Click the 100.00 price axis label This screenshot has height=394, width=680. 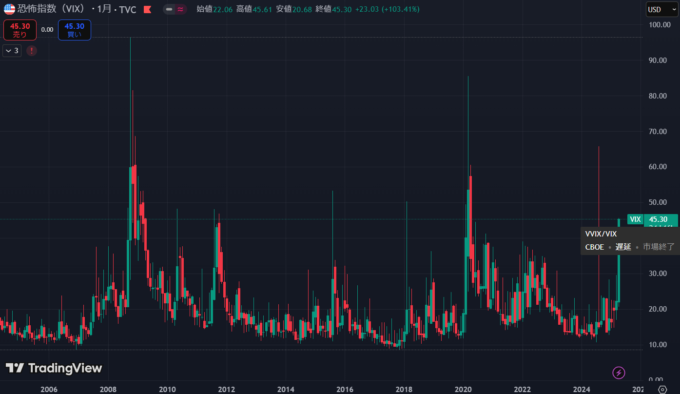(x=660, y=25)
